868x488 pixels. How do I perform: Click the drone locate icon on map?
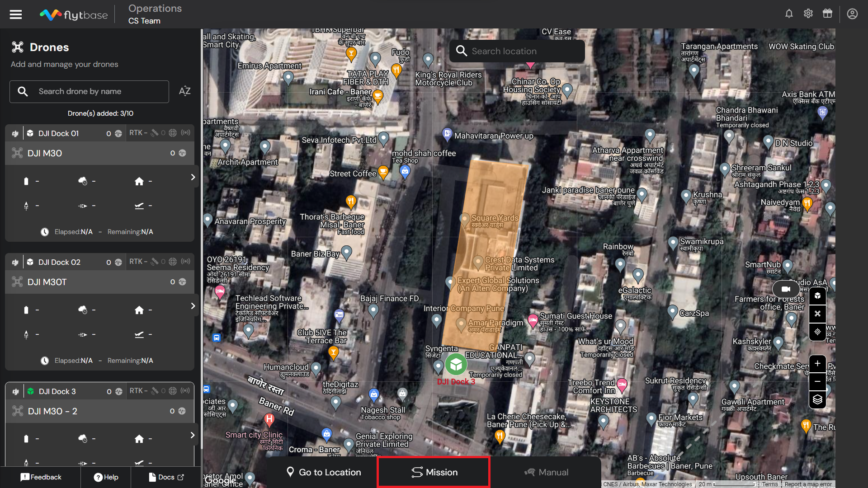point(817,314)
